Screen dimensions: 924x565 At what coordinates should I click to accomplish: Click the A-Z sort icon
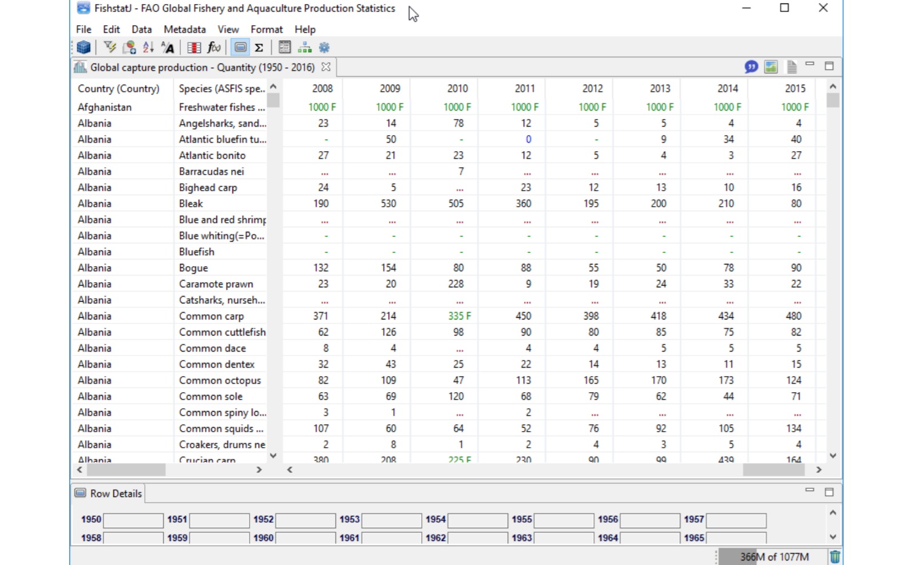pos(148,48)
